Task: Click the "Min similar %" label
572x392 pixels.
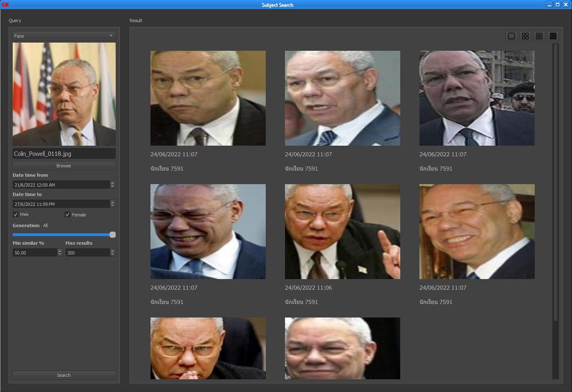Action: 28,243
